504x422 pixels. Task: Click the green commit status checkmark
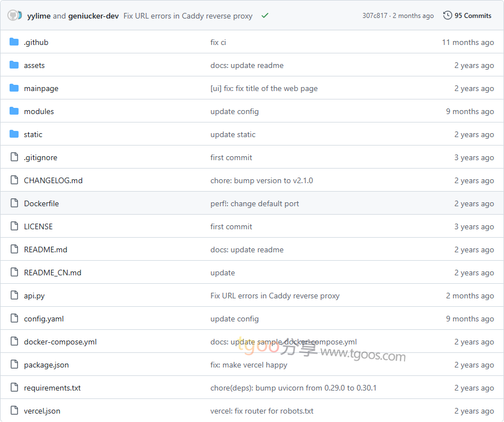pos(265,16)
